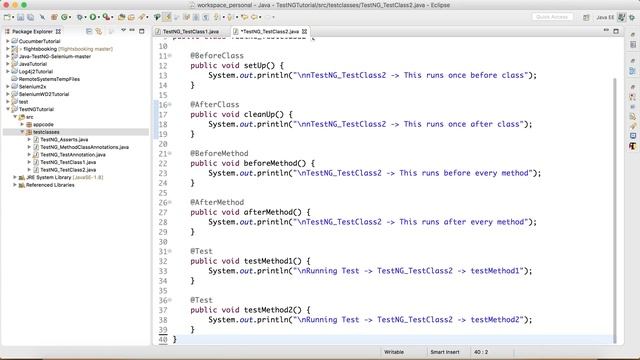
Task: Expand the appcode package
Action: coord(22,124)
